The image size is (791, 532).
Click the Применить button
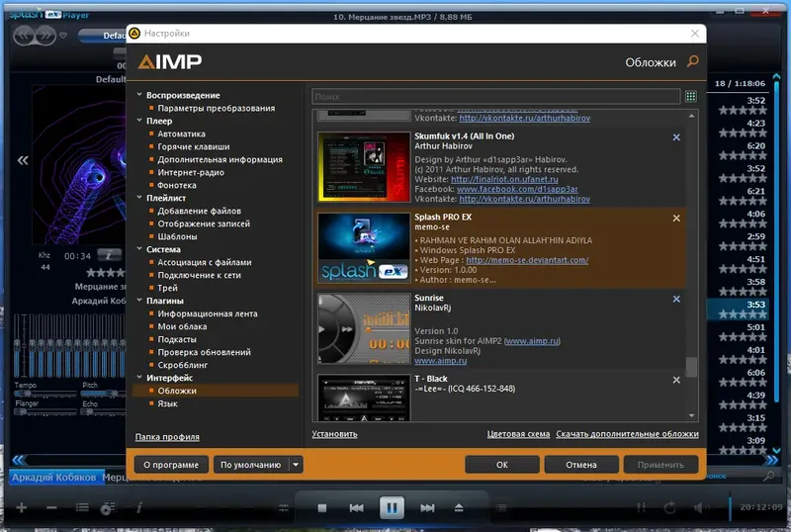click(x=660, y=465)
